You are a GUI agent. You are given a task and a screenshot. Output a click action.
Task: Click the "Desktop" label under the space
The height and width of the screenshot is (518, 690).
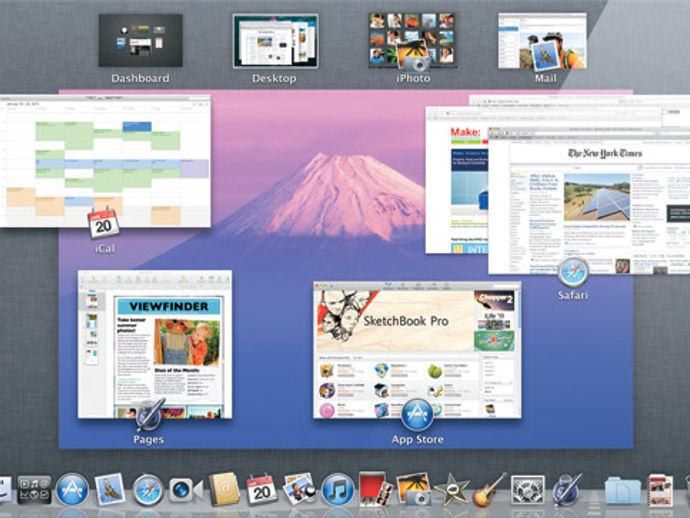click(x=274, y=78)
